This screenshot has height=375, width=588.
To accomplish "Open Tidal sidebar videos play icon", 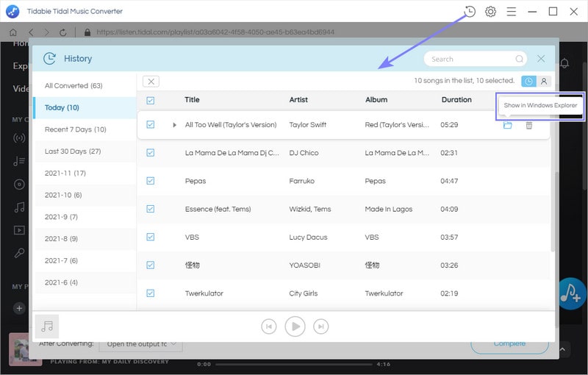I will [x=19, y=230].
